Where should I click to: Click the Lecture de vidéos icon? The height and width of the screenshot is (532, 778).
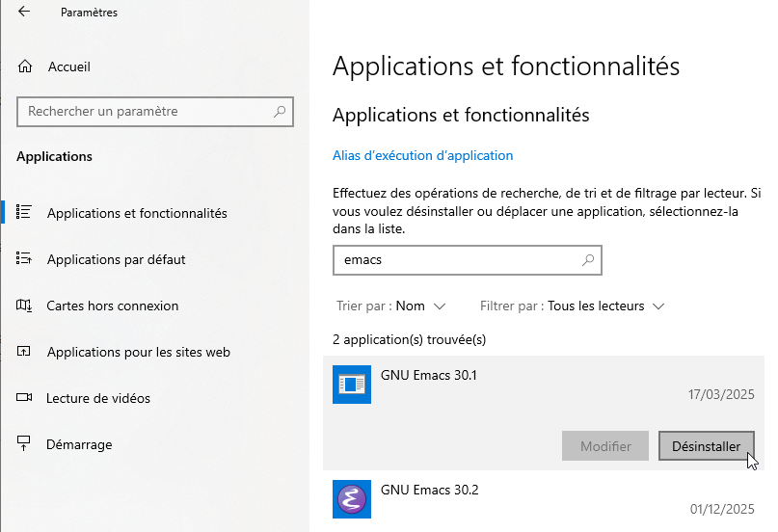25,398
